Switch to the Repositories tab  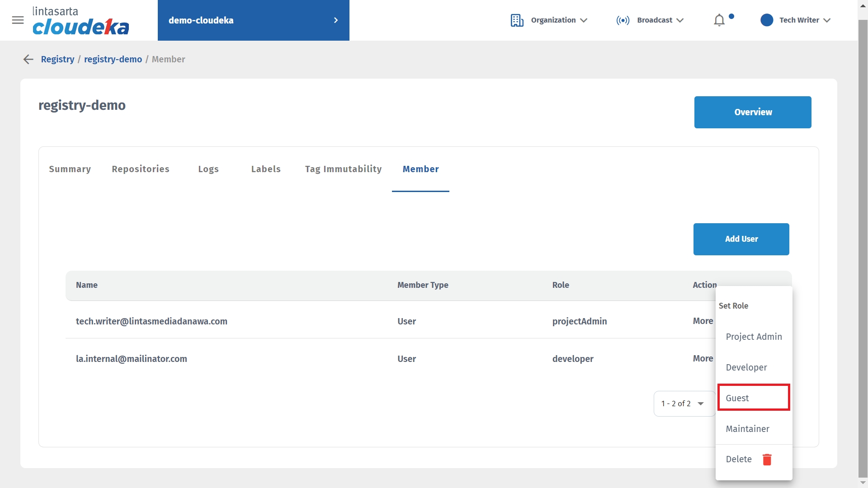pyautogui.click(x=141, y=169)
